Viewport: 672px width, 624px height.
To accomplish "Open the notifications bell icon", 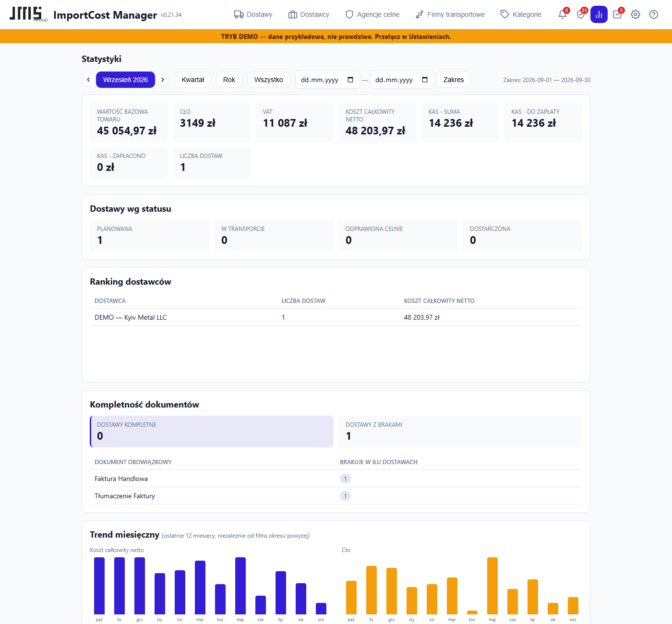I will click(x=563, y=14).
